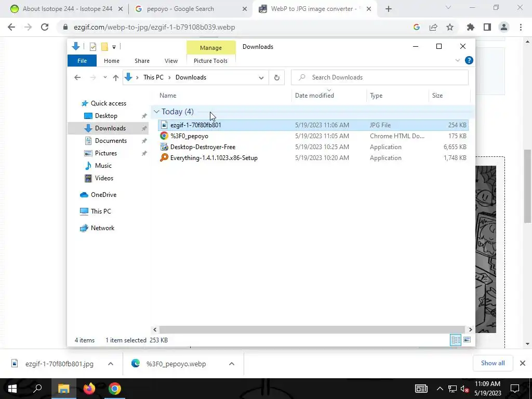
Task: Bookmark this page with the star icon
Action: coord(450,27)
